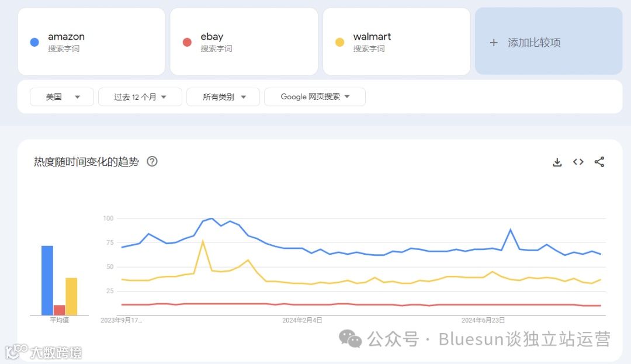Click the yellow walmart average bar
This screenshot has height=364, width=631.
(x=71, y=296)
